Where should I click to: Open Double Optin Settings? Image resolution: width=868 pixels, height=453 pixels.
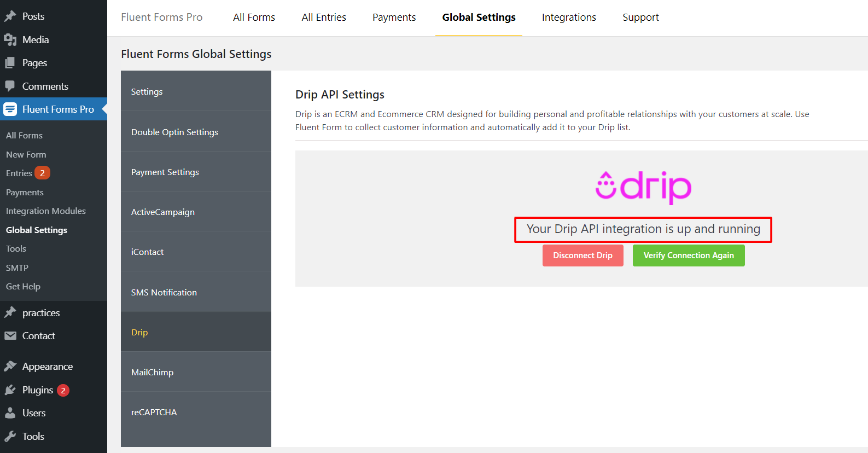[196, 132]
